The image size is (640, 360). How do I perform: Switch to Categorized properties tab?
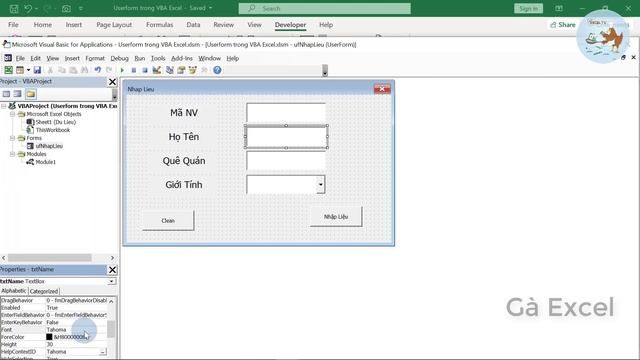[x=44, y=291]
